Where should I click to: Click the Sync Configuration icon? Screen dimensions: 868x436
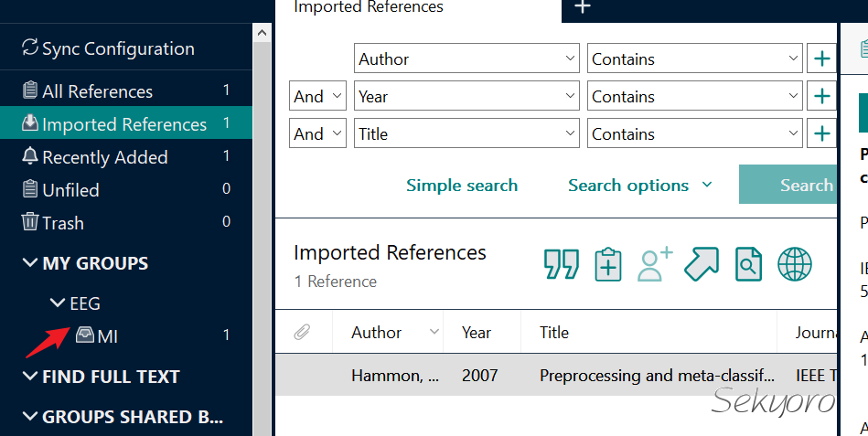click(x=30, y=48)
